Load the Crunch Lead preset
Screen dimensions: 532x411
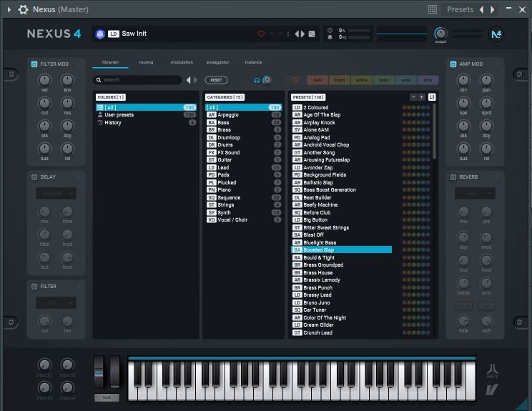[x=341, y=332]
